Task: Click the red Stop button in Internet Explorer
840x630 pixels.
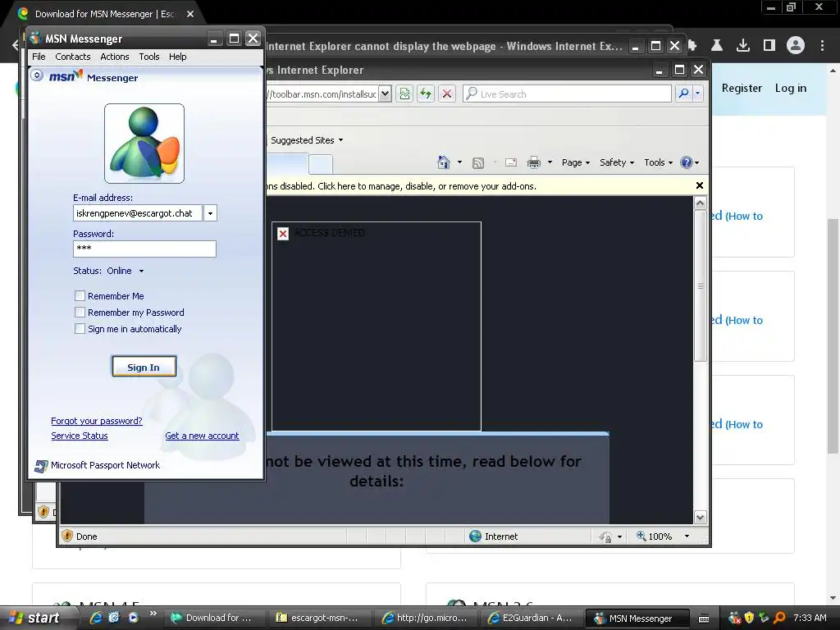Action: [447, 94]
